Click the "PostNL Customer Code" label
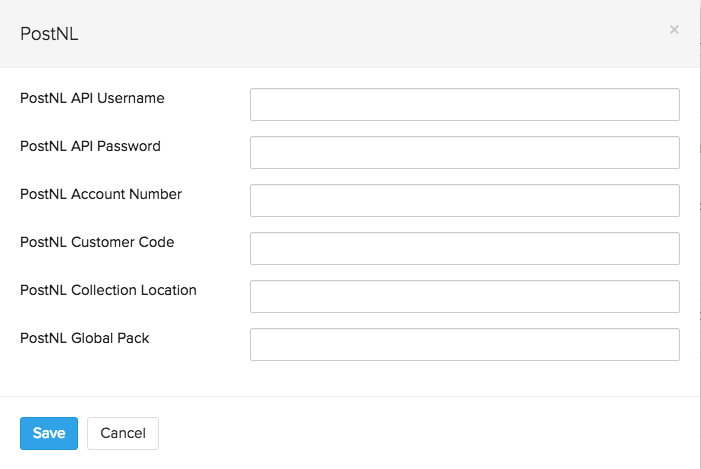The width and height of the screenshot is (701, 469). click(x=97, y=242)
